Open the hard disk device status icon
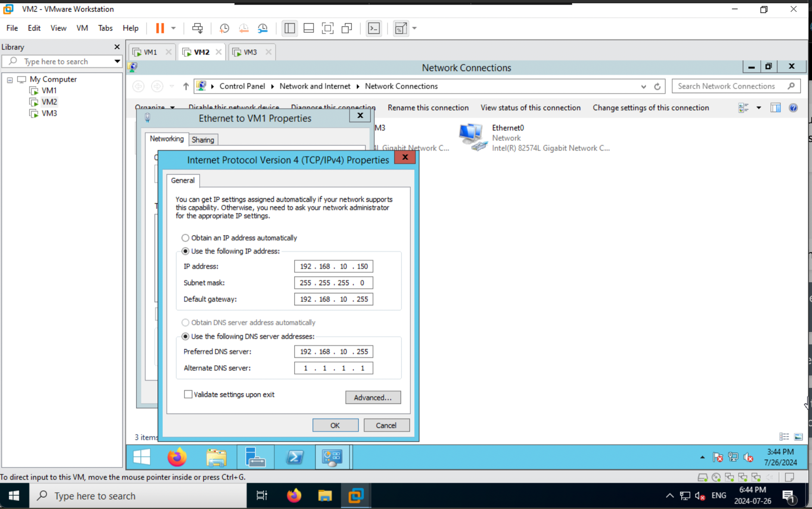Image resolution: width=812 pixels, height=509 pixels. click(702, 477)
